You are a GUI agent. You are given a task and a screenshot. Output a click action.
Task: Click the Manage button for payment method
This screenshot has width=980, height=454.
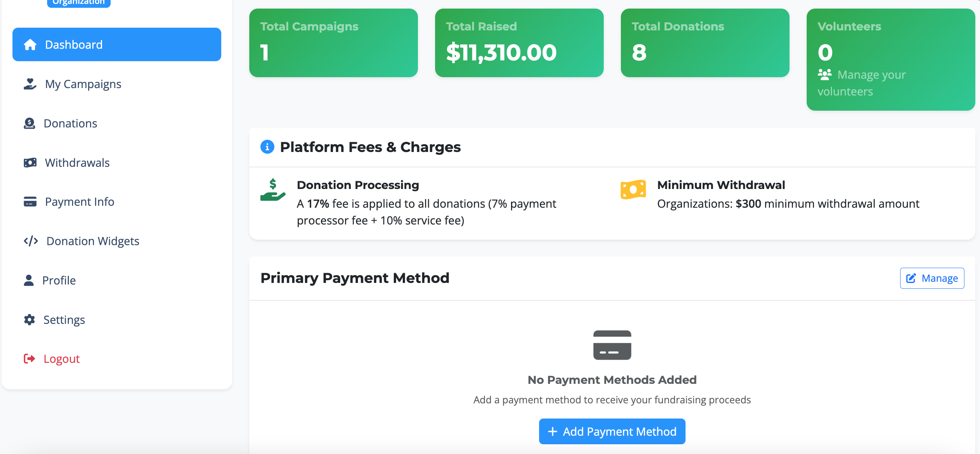coord(932,278)
